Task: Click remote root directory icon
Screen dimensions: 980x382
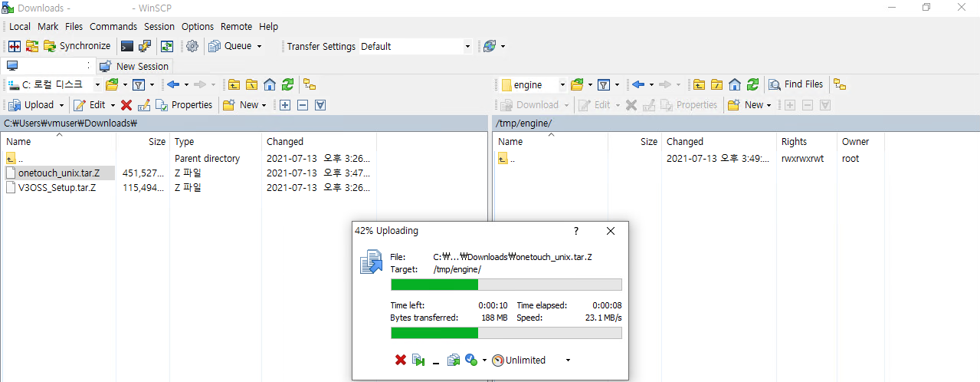Action: coord(716,84)
